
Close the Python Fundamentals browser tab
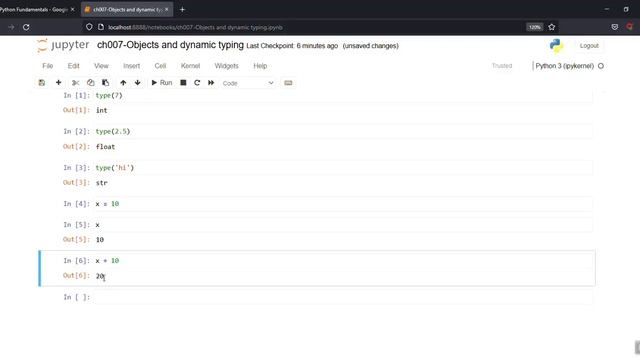coord(73,9)
